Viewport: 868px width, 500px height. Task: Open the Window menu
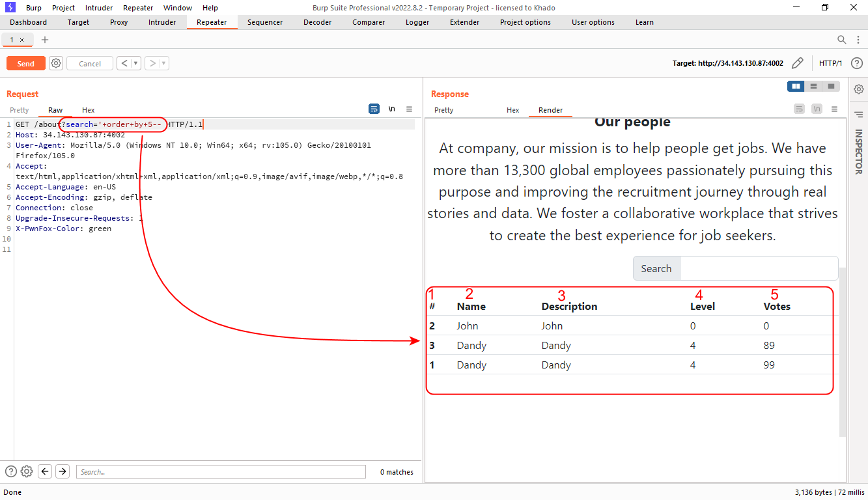(178, 8)
